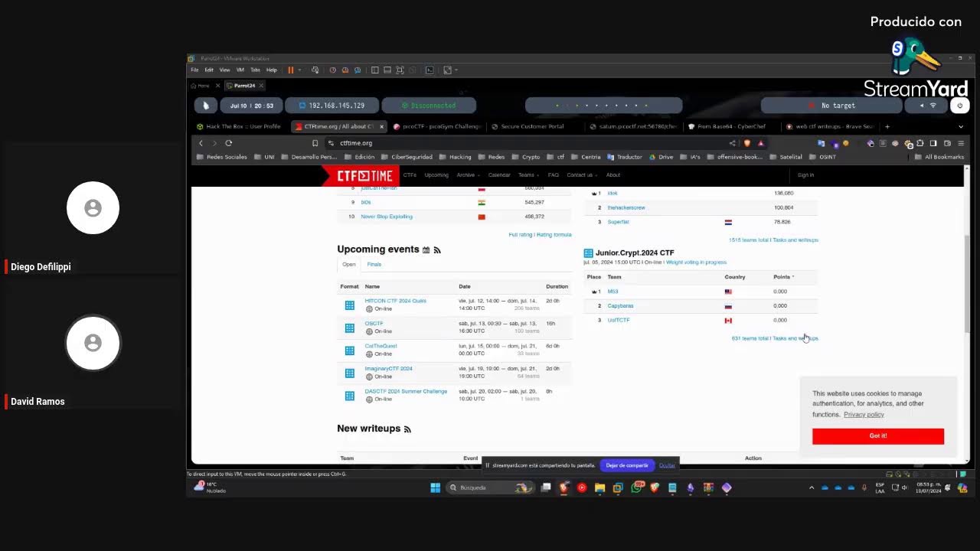The image size is (980, 551).
Task: Click VMware enter full screen icon
Action: pyautogui.click(x=400, y=70)
